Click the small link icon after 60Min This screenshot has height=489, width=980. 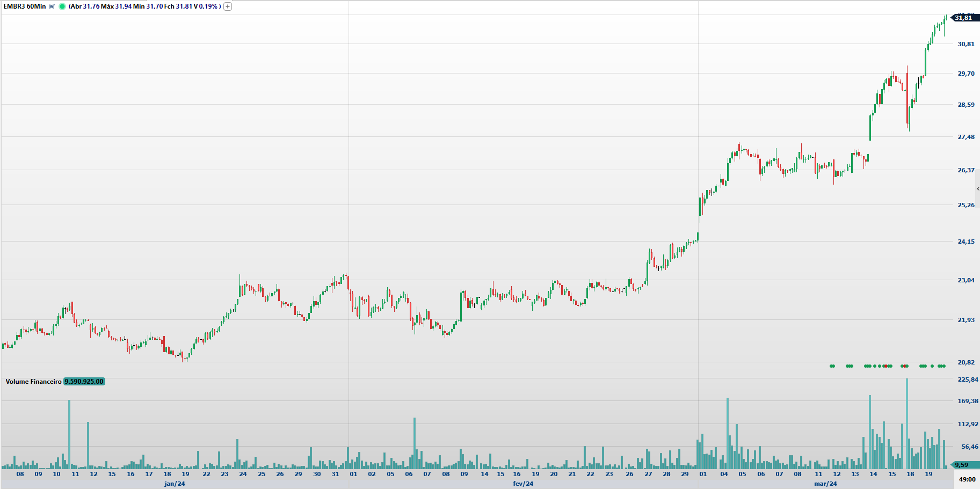[x=52, y=6]
